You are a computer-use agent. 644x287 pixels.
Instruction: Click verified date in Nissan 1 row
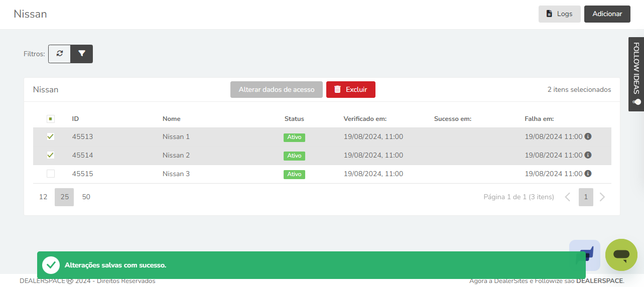coord(373,136)
